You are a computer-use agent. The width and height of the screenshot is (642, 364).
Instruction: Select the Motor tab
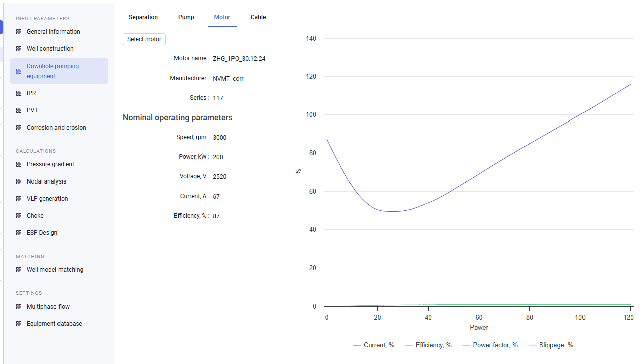pyautogui.click(x=222, y=17)
